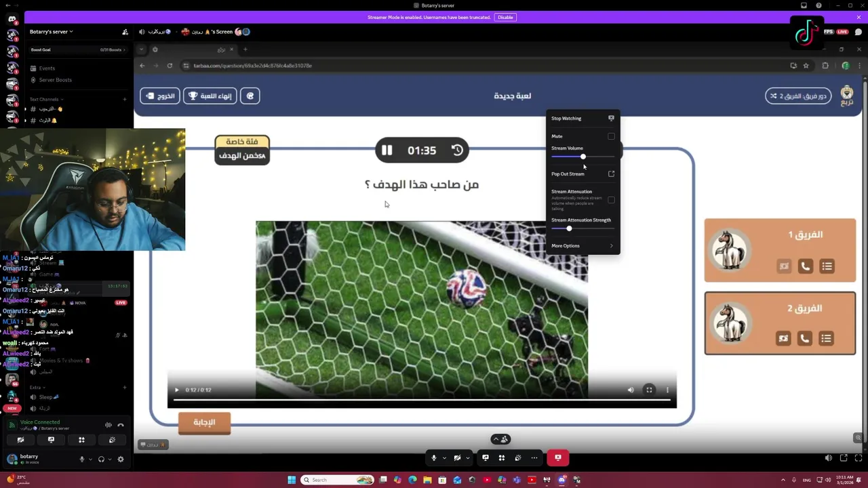Click the disabled lifeline icon for الفريق 1
Image resolution: width=868 pixels, height=488 pixels.
tap(784, 266)
